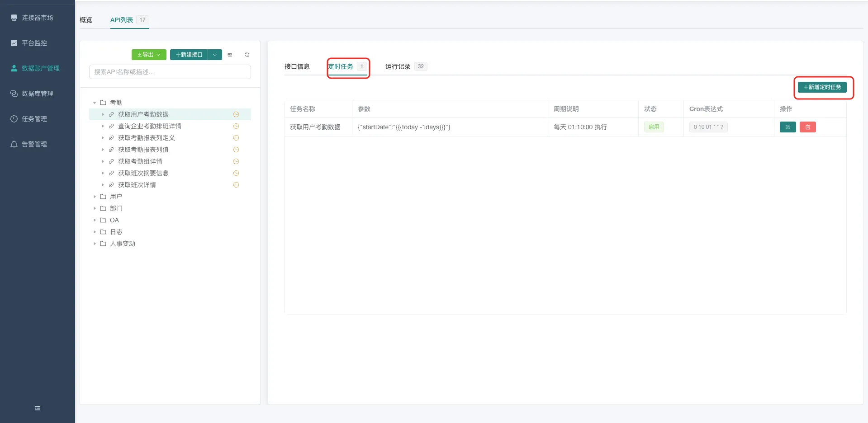This screenshot has width=868, height=423.
Task: Expand the 用户 folder
Action: [95, 197]
